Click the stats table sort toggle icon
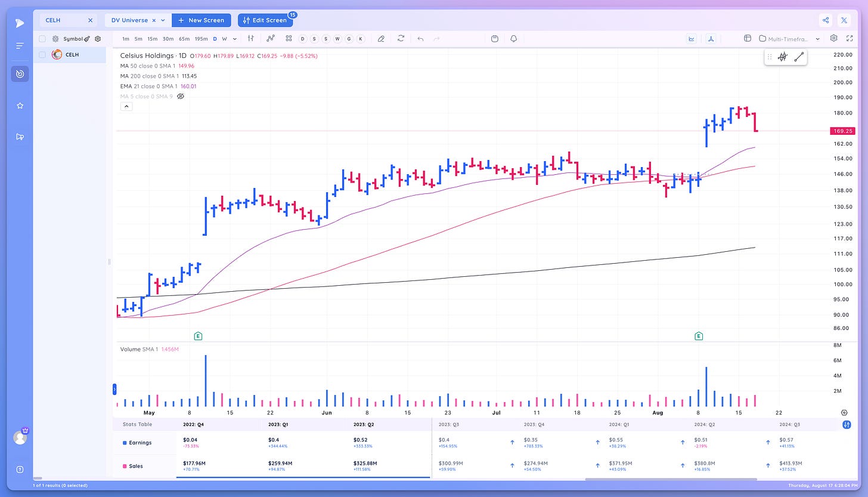868x497 pixels. pos(847,424)
